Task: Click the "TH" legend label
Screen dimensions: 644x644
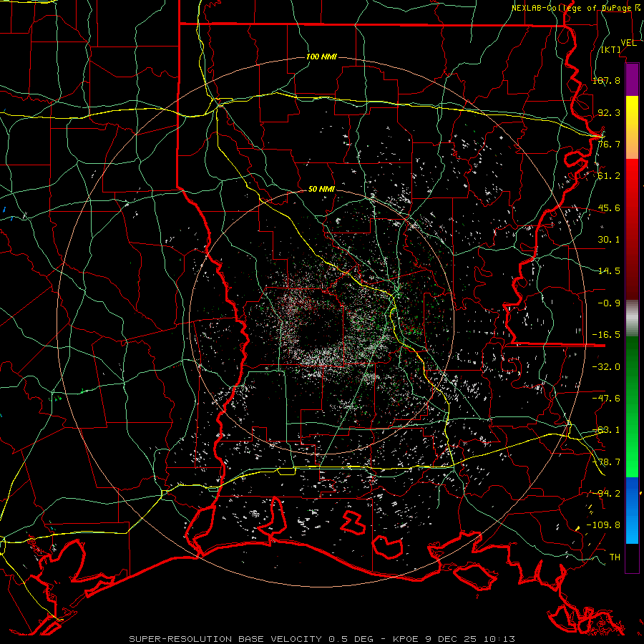Action: pos(615,557)
